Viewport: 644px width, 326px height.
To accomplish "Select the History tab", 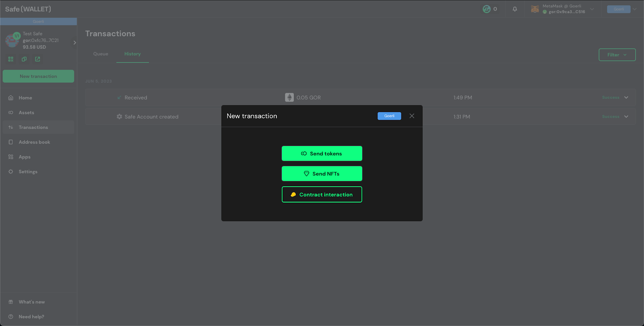I will (132, 54).
